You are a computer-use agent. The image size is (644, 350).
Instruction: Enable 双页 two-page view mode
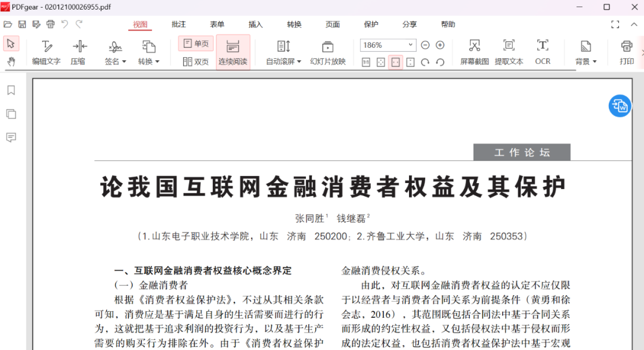(x=195, y=61)
